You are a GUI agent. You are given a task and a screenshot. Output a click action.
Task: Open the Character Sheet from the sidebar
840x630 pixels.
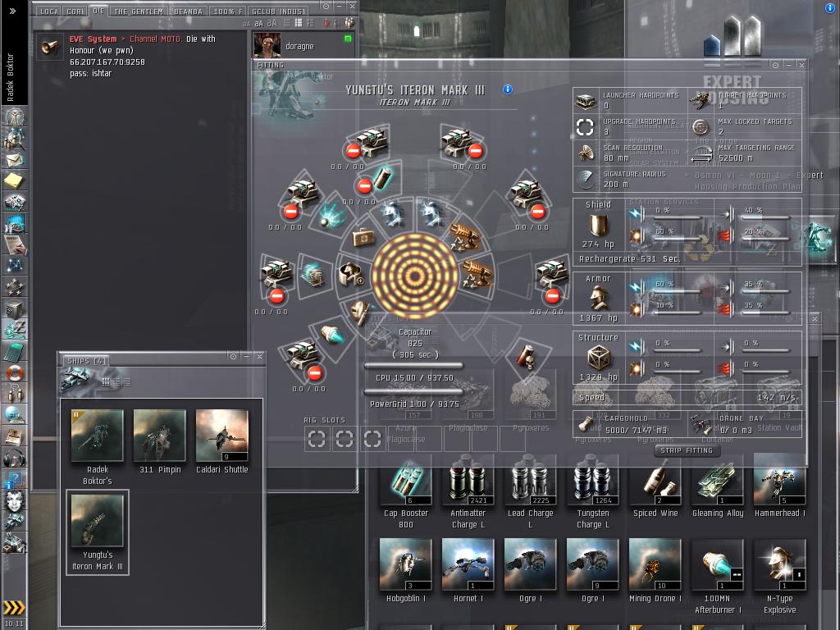click(x=15, y=116)
